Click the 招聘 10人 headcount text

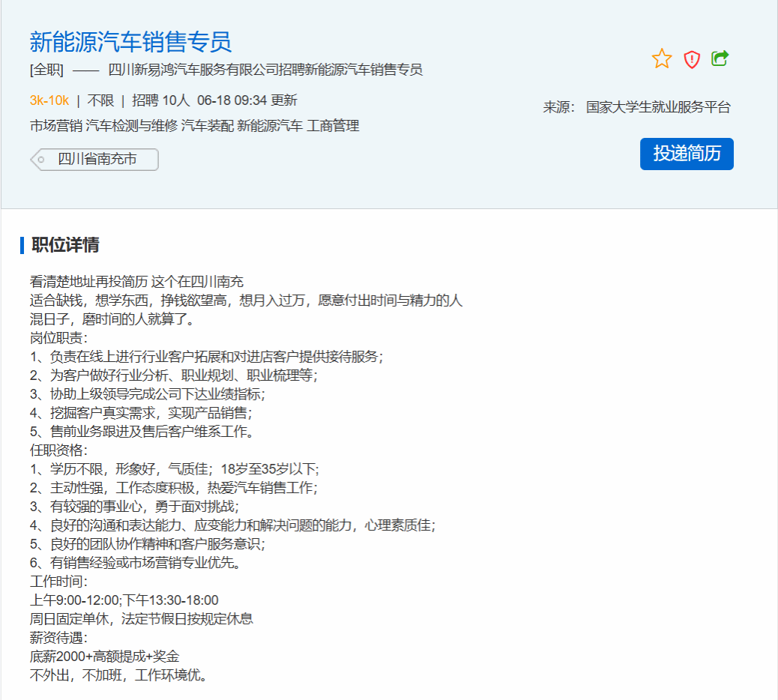(x=161, y=100)
